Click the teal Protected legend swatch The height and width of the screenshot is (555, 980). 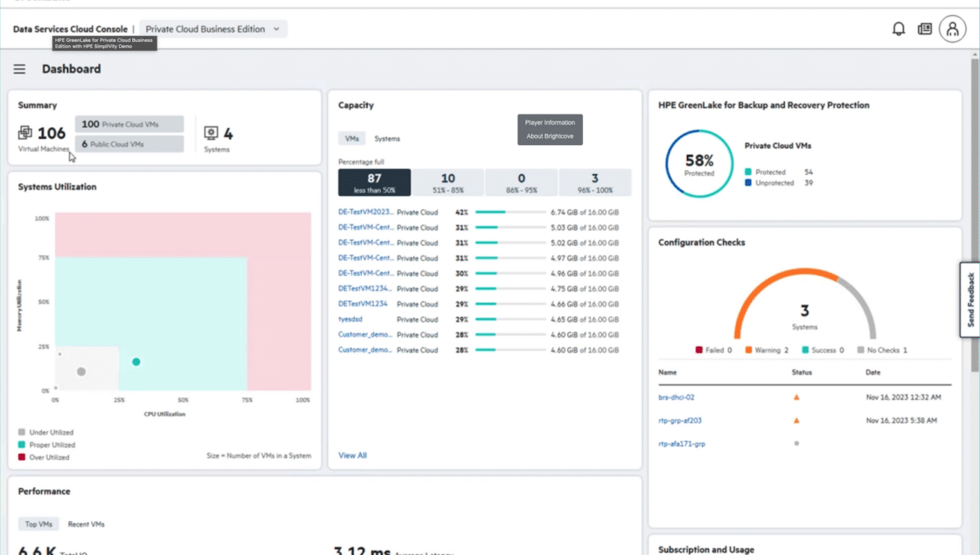click(748, 172)
